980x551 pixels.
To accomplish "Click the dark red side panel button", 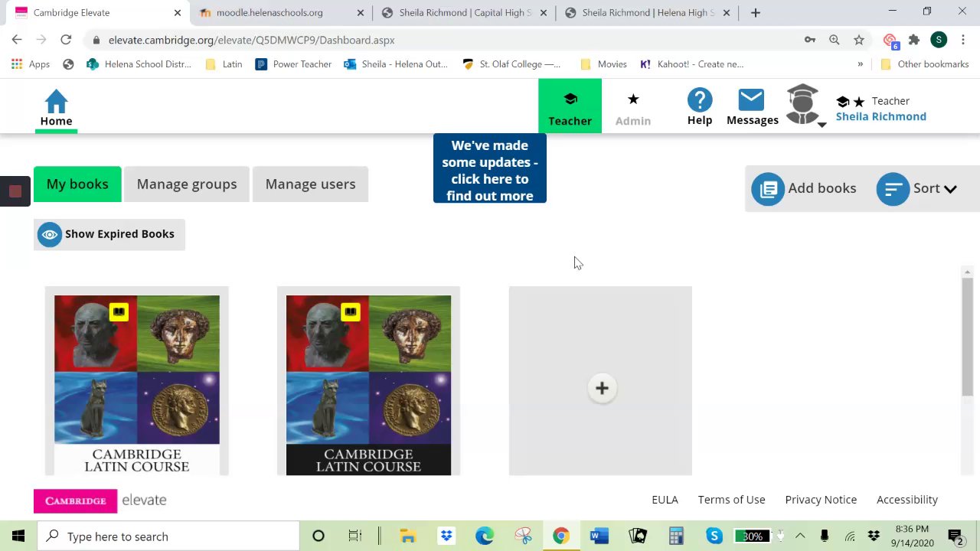I will coord(15,191).
